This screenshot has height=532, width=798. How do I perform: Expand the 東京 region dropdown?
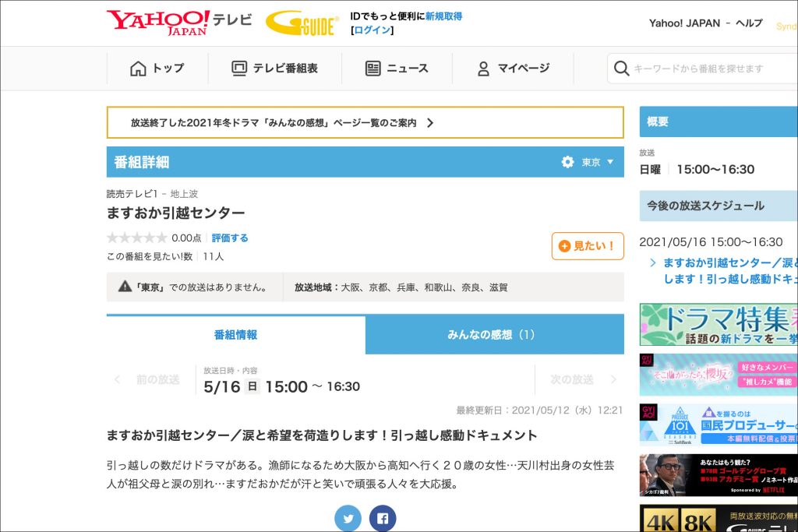[x=598, y=162]
